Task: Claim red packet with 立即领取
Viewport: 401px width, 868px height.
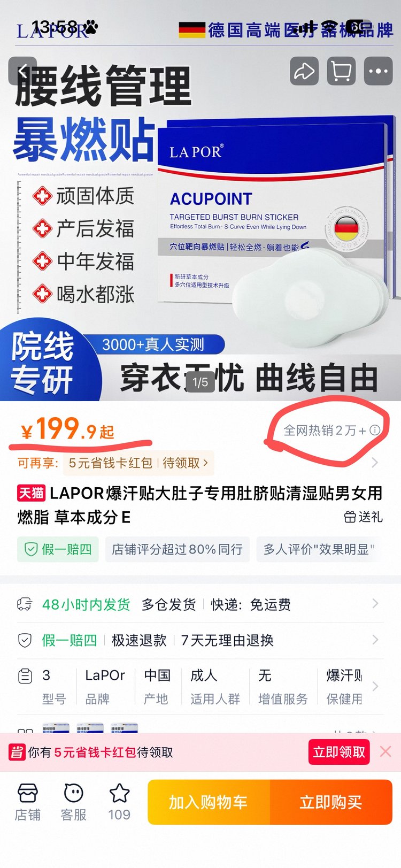Action: (339, 752)
